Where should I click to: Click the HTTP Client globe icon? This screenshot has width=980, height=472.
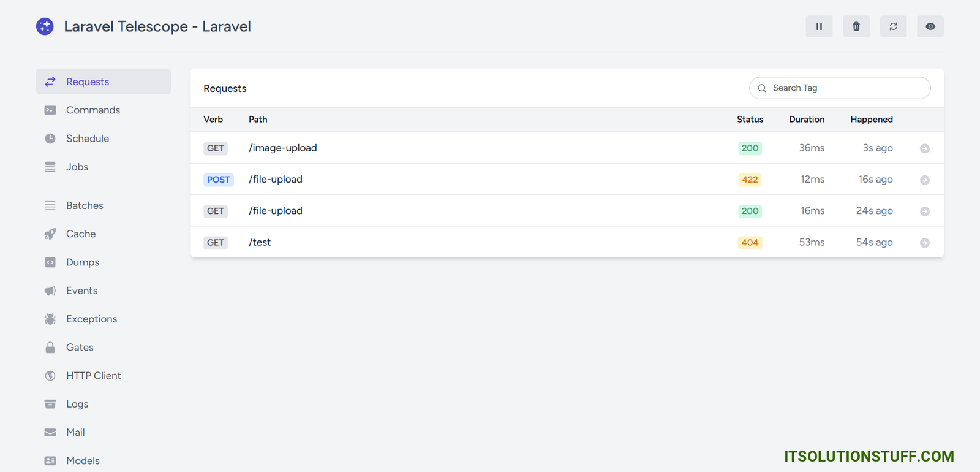coord(50,376)
